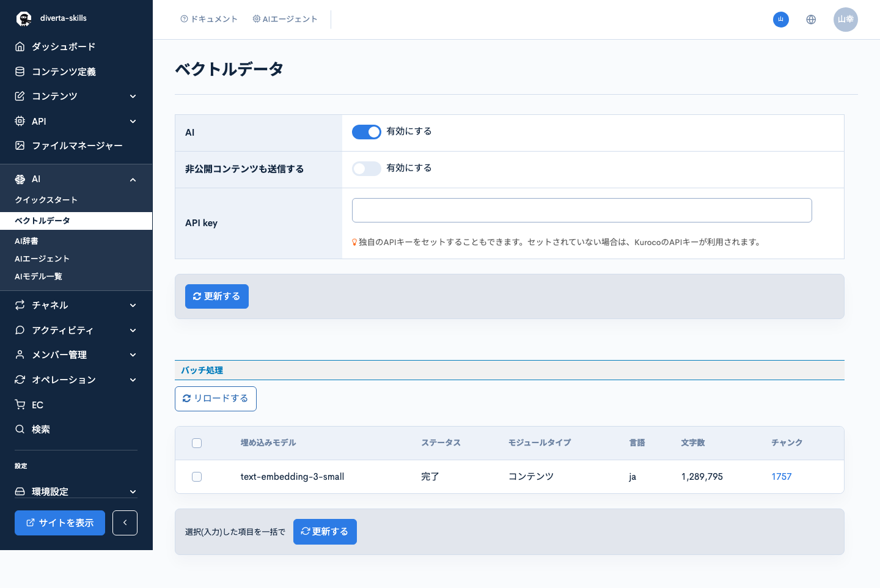Viewport: 880px width, 588px height.
Task: Click the text-embedding-3-small model cell
Action: [292, 477]
